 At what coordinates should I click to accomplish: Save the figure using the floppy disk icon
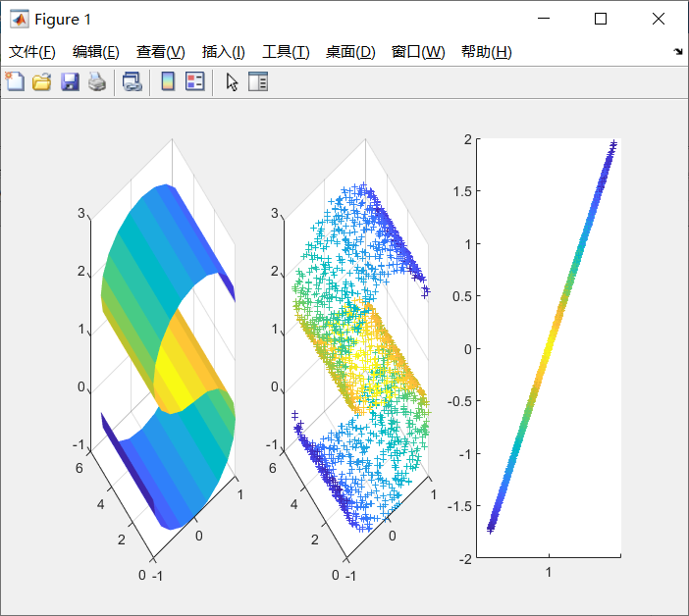click(70, 81)
